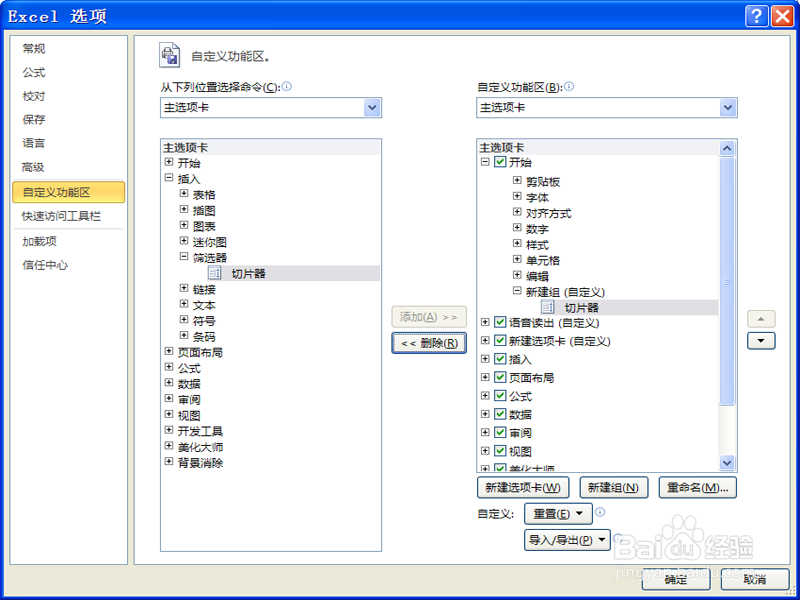Uncheck 页面布局 in the right ribbon list

point(500,378)
